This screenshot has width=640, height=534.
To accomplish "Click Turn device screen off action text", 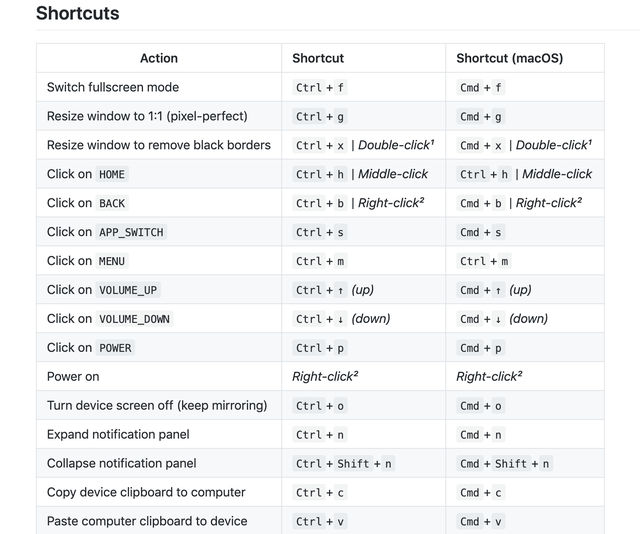I will [x=157, y=406].
